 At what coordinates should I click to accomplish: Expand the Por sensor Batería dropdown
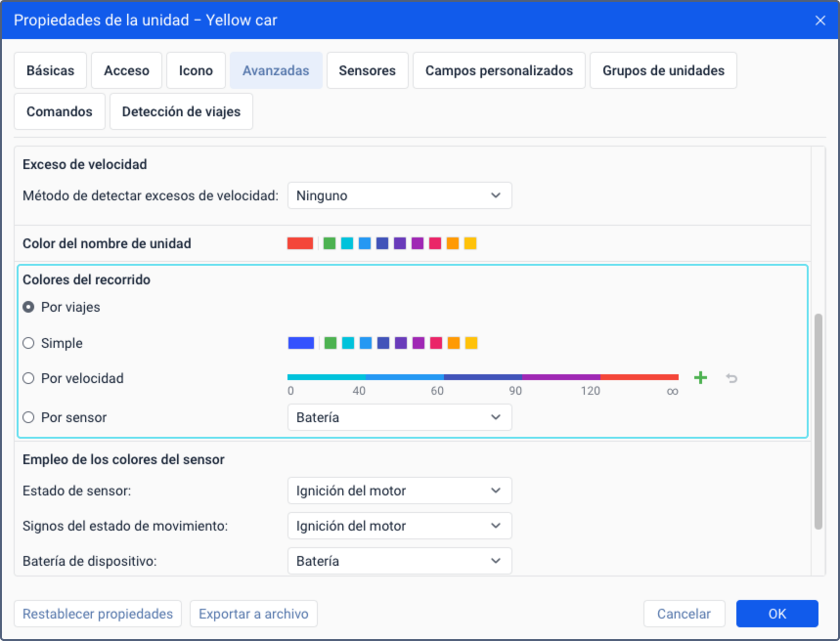coord(400,417)
